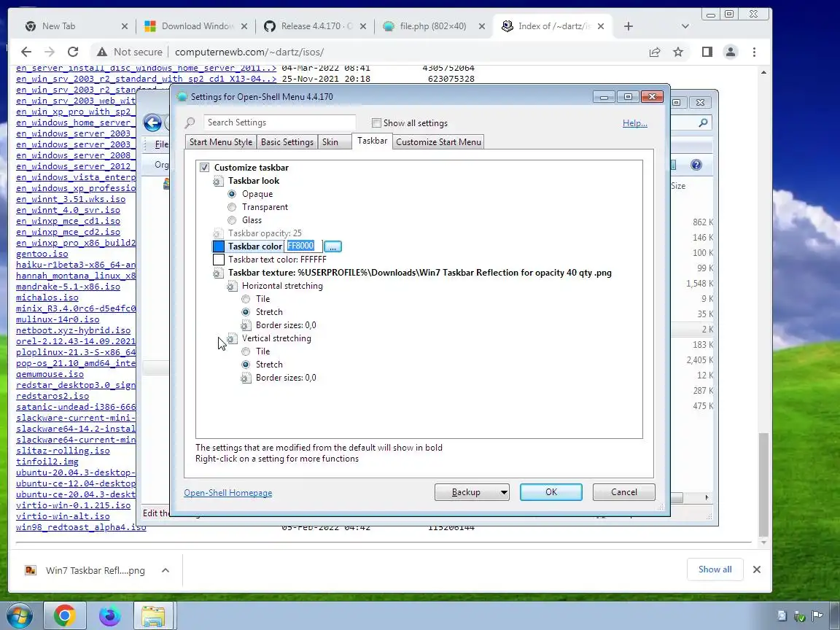840x630 pixels.
Task: Switch to the Release 4.4.170 GitHub tab
Action: (315, 26)
